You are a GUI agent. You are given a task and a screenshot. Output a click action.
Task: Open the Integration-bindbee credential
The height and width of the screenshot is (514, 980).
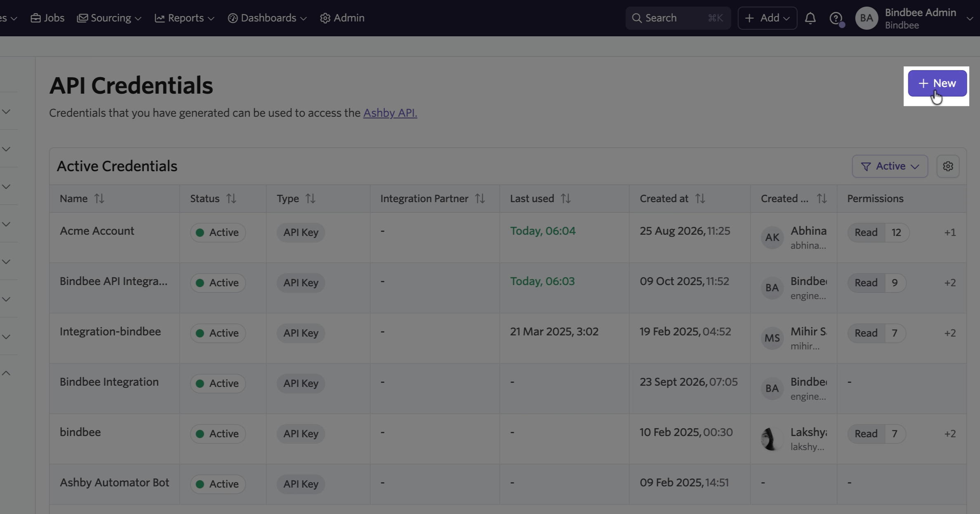110,332
